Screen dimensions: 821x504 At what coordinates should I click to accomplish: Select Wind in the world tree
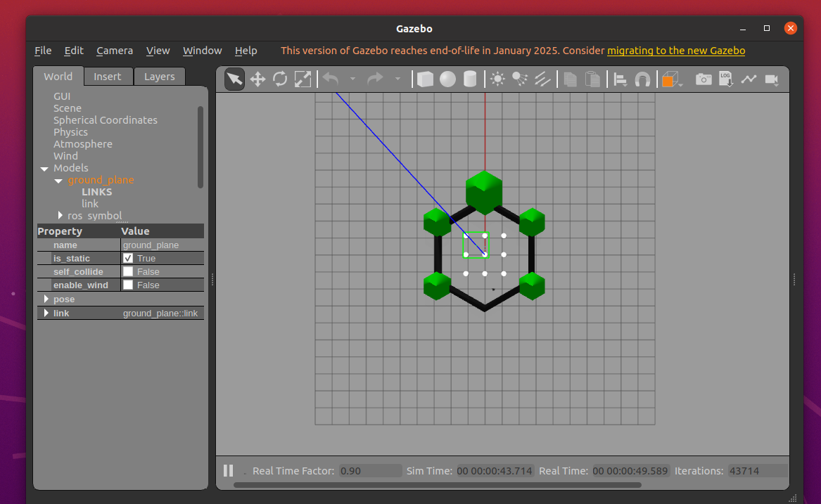[65, 156]
